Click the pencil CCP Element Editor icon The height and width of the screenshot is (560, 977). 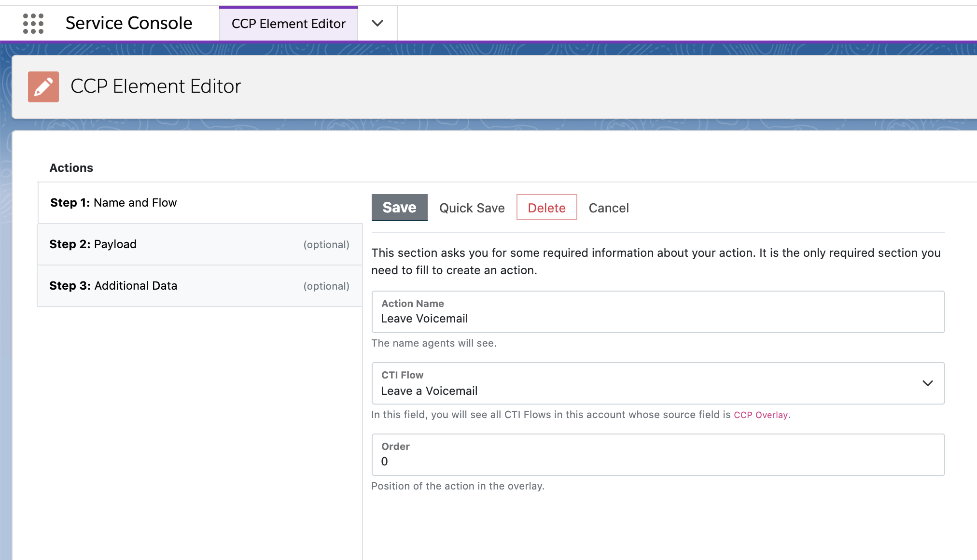[43, 87]
